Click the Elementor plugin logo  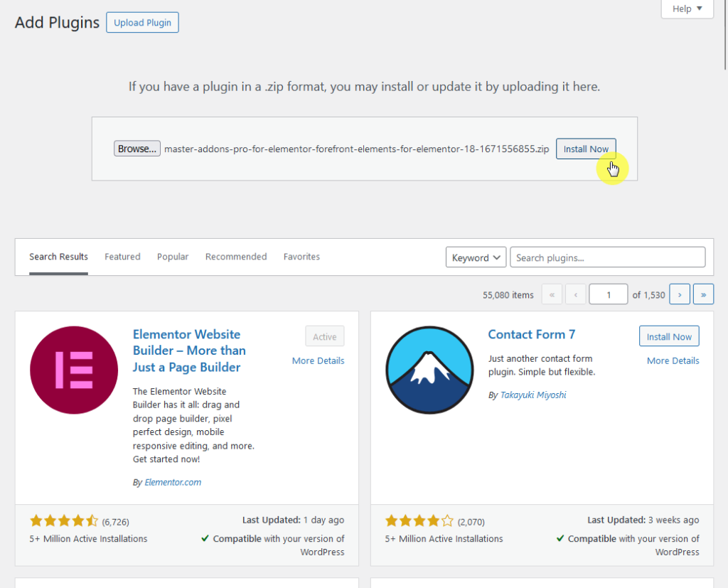click(x=74, y=370)
